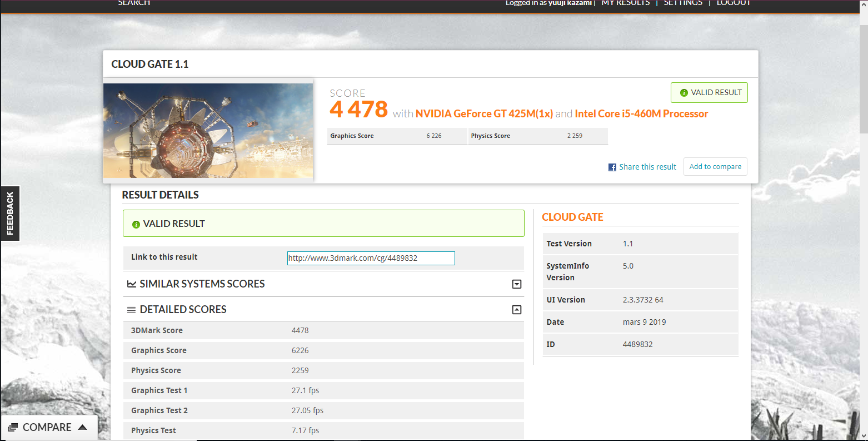Click the NVIDIA GeForce GT 425M(1x) link
The image size is (868, 441).
484,113
